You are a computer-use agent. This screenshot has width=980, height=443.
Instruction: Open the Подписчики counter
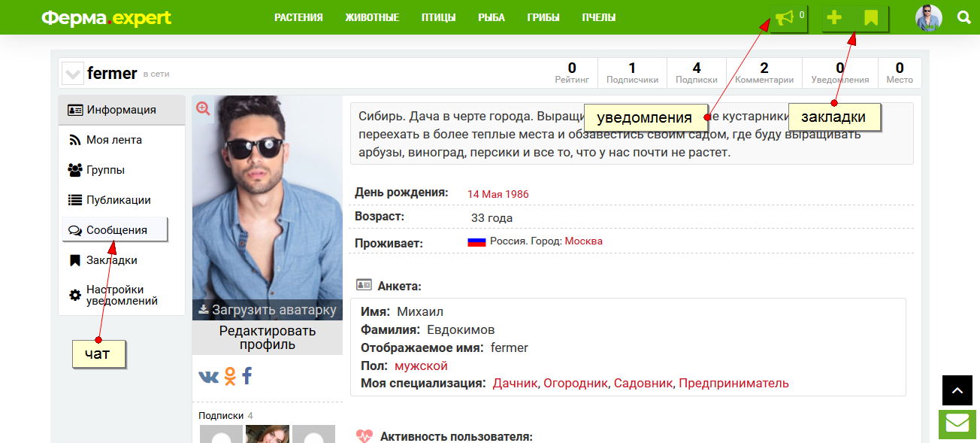[632, 73]
